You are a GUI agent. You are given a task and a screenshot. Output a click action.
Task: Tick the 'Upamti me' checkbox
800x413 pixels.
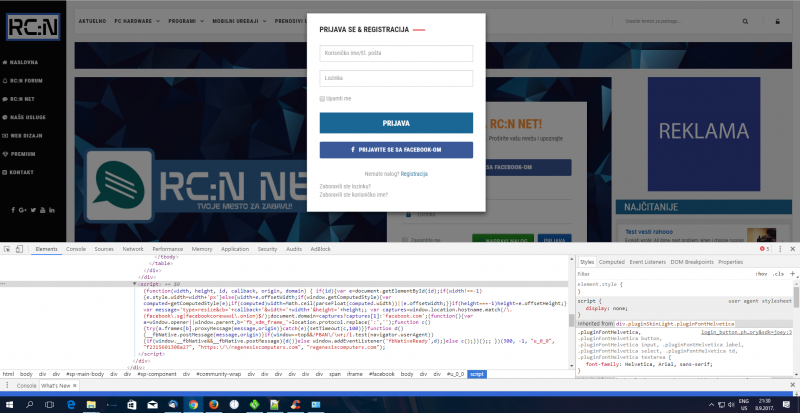click(x=322, y=99)
